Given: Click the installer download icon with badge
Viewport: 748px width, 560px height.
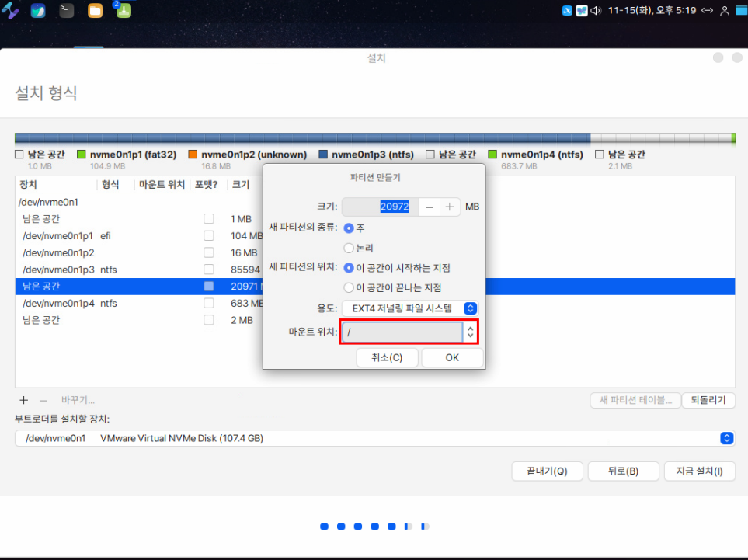Looking at the screenshot, I should (x=124, y=10).
